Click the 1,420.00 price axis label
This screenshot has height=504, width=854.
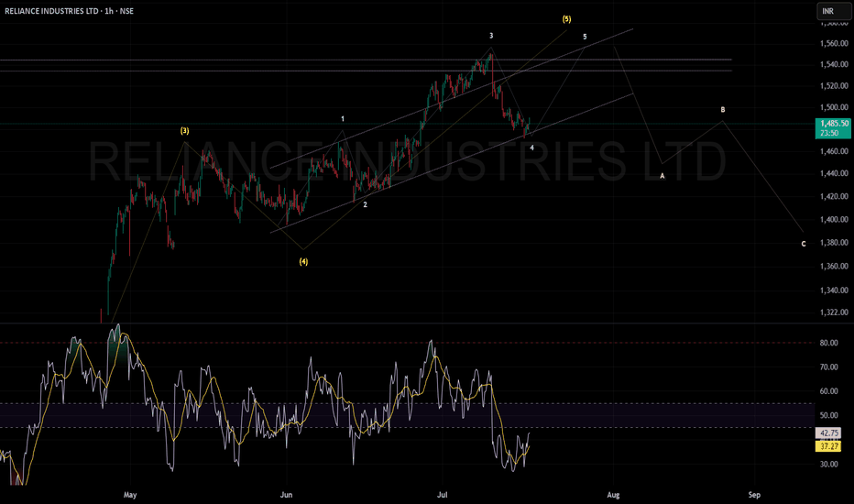tap(834, 196)
